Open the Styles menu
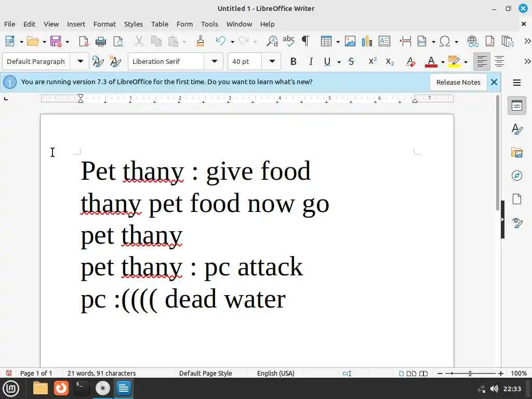 134,24
